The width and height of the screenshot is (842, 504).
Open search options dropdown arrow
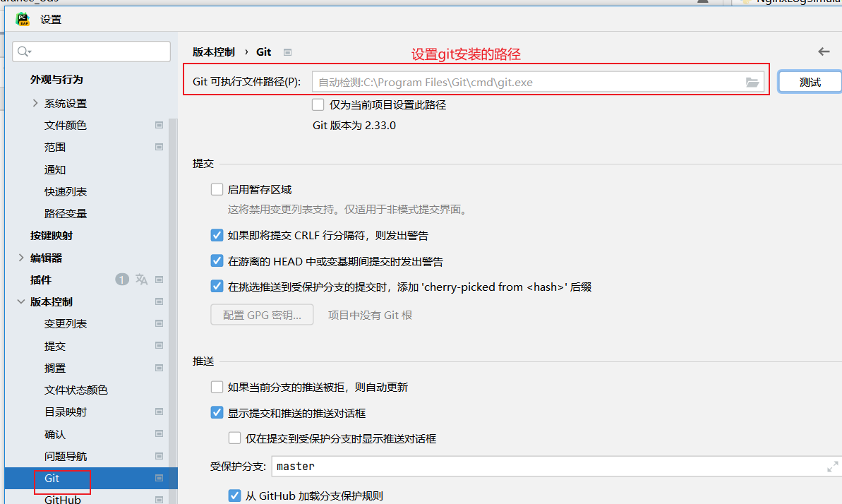[30, 52]
